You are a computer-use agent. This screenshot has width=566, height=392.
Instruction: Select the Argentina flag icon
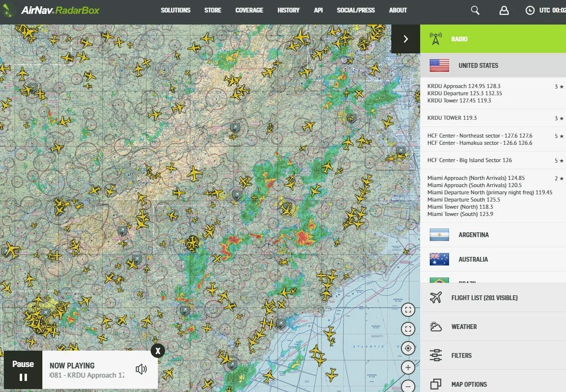tap(439, 235)
